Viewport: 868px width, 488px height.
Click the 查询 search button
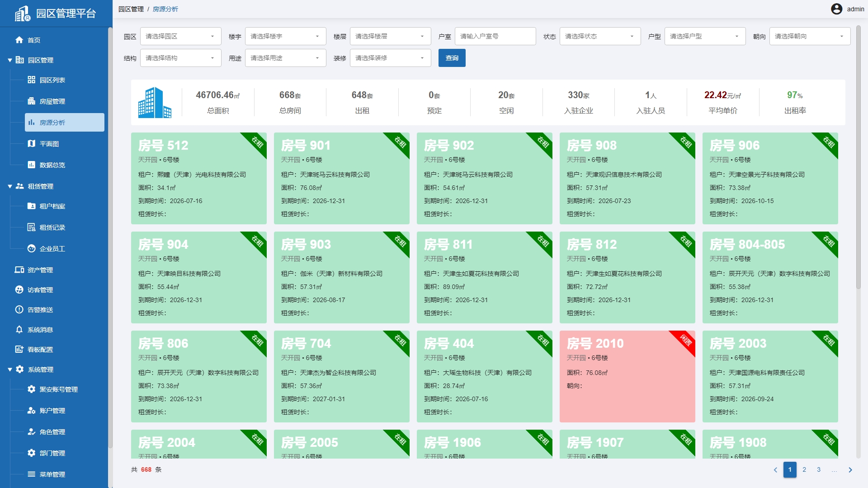(x=452, y=58)
